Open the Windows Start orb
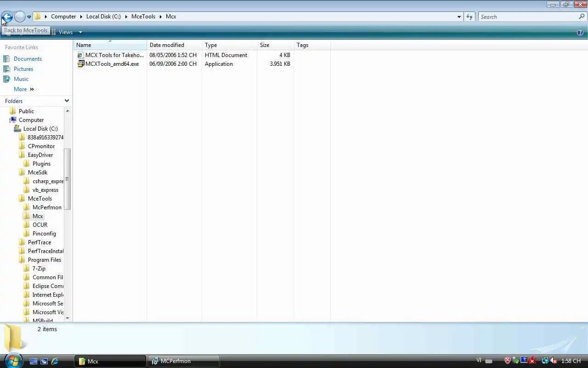The image size is (588, 368). pyautogui.click(x=12, y=361)
